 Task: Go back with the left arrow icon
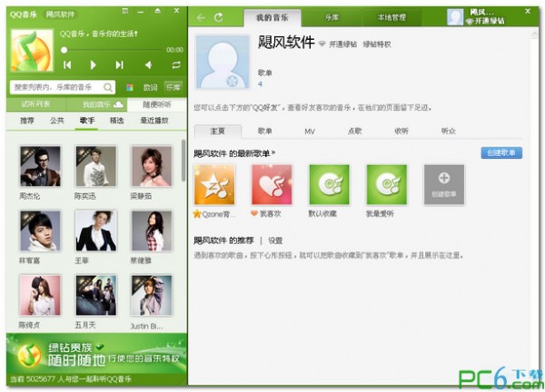201,17
